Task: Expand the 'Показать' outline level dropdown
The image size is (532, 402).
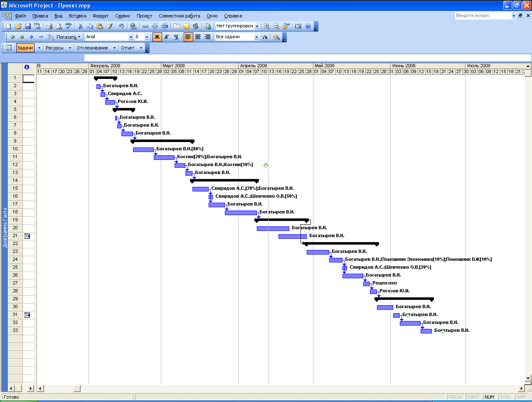Action: [69, 37]
